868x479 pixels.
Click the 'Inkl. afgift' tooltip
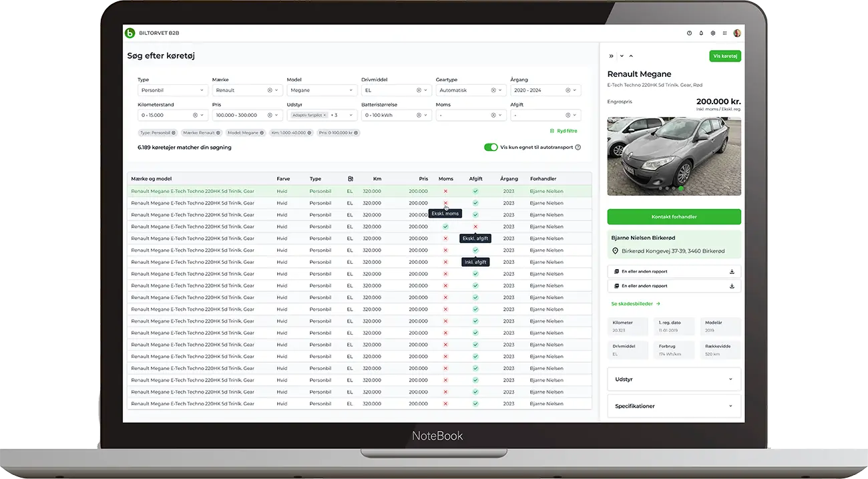click(475, 262)
